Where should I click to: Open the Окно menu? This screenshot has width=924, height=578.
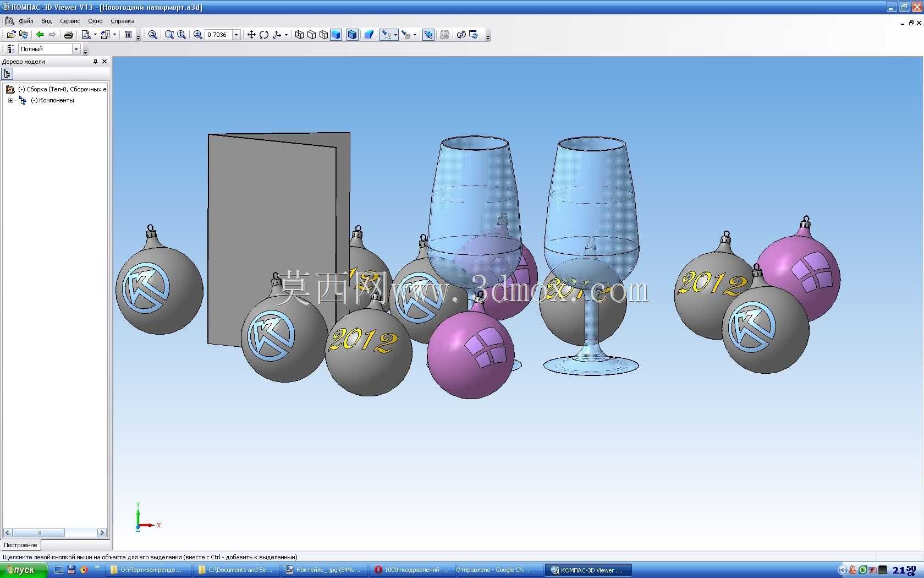pyautogui.click(x=95, y=21)
